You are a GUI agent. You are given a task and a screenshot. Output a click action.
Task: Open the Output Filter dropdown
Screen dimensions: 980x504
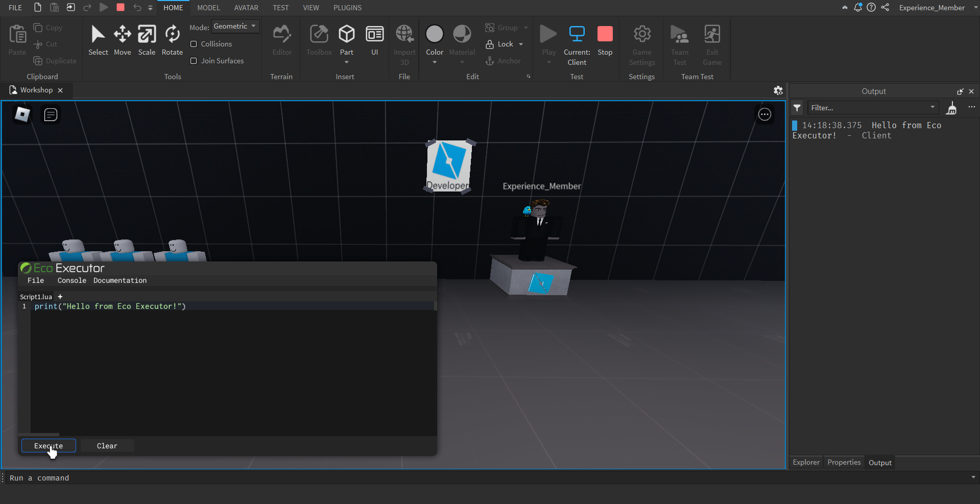point(933,107)
